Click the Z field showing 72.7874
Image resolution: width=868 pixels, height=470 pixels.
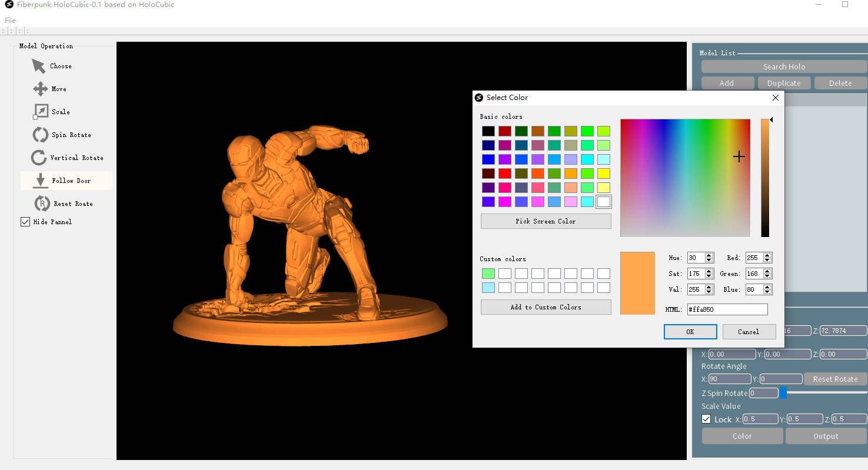(x=843, y=331)
